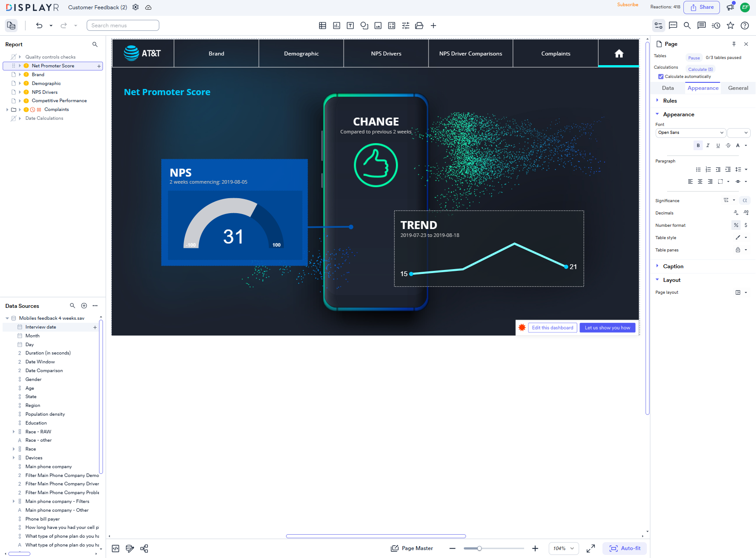Click the undo arrow
This screenshot has width=756, height=558.
[x=39, y=26]
